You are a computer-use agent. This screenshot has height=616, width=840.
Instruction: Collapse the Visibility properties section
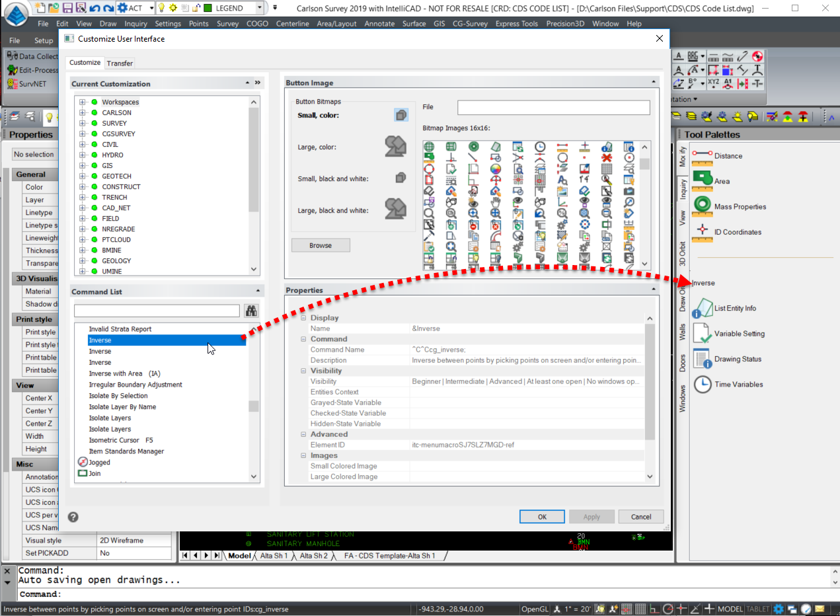click(303, 371)
